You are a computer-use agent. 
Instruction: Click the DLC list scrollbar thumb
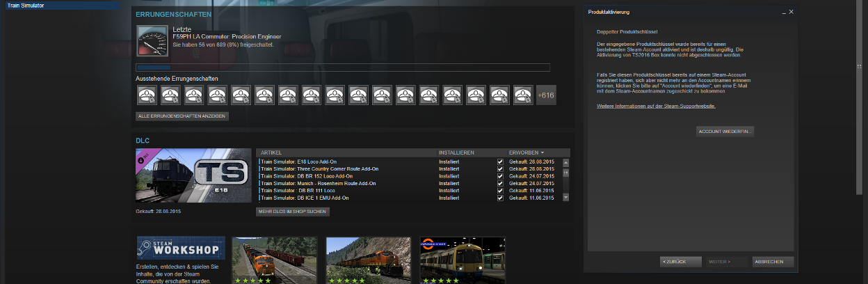565,171
